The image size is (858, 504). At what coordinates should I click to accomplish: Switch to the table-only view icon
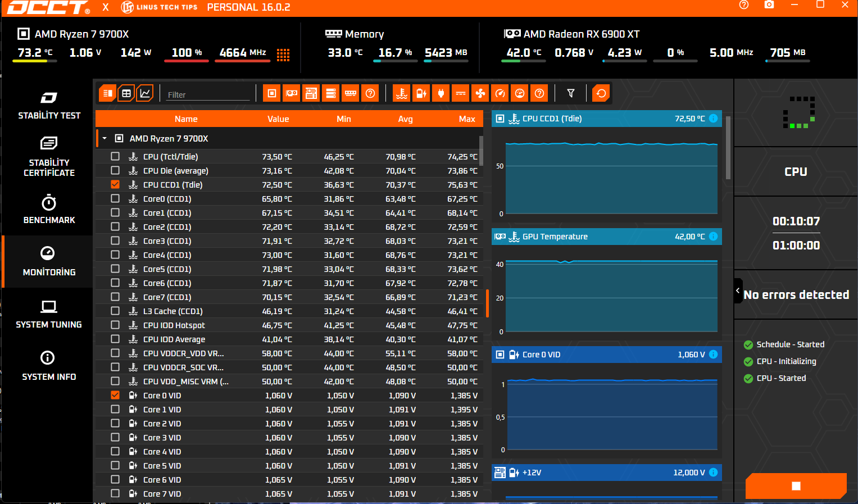(126, 93)
